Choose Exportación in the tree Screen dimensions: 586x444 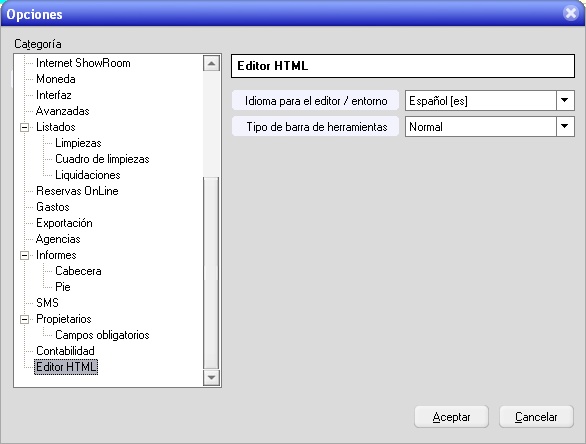[64, 223]
